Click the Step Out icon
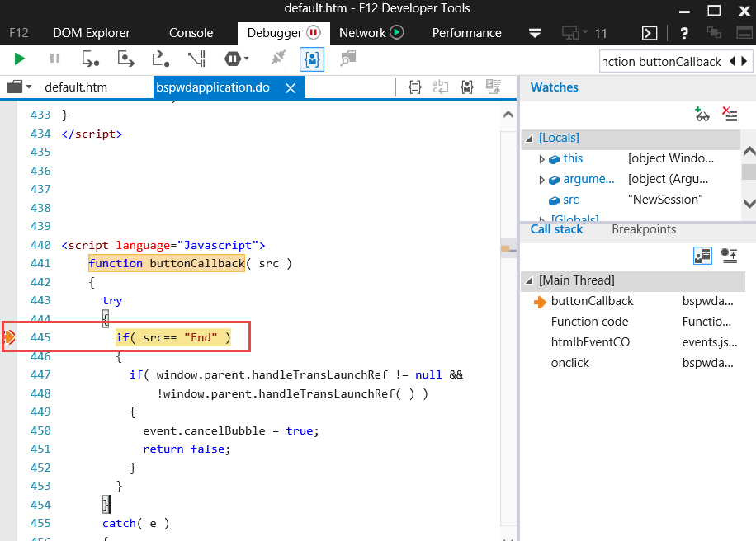This screenshot has height=541, width=756. pos(161,59)
